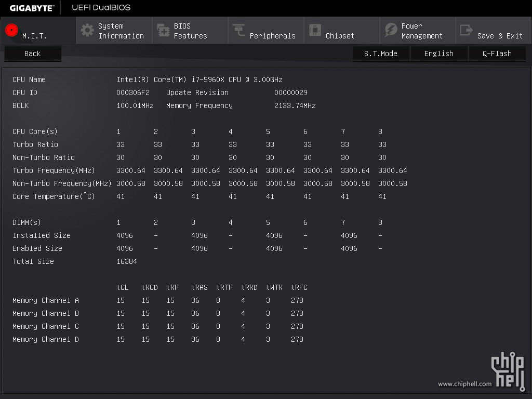Click the Chipset icon
Screen dimensions: 532x399
click(x=315, y=30)
